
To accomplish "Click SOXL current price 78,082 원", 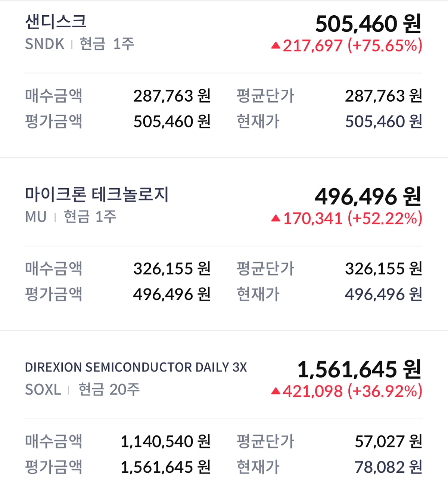I will 388,467.
